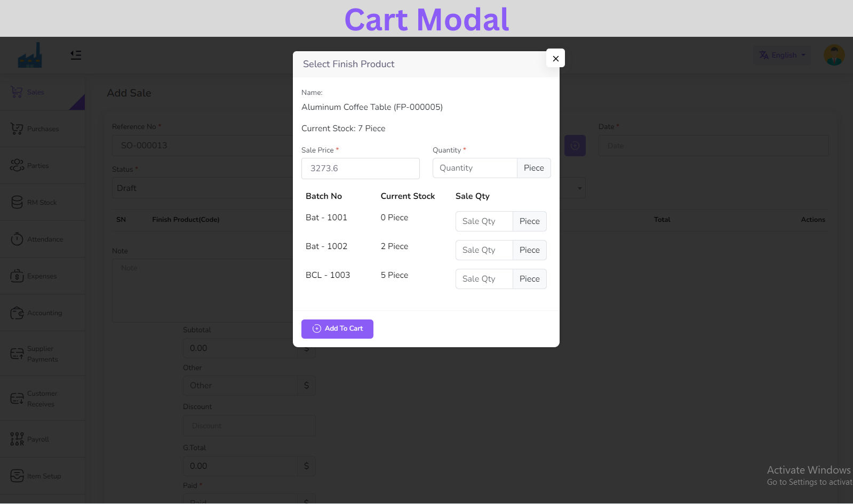Image resolution: width=853 pixels, height=504 pixels.
Task: Close the Select Finish Product modal
Action: pyautogui.click(x=555, y=58)
